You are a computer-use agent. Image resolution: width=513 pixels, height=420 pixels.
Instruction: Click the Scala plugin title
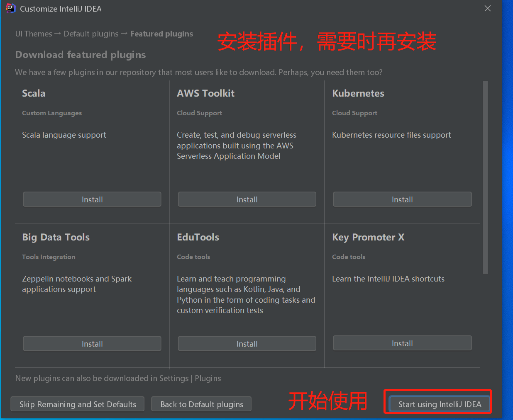[34, 93]
